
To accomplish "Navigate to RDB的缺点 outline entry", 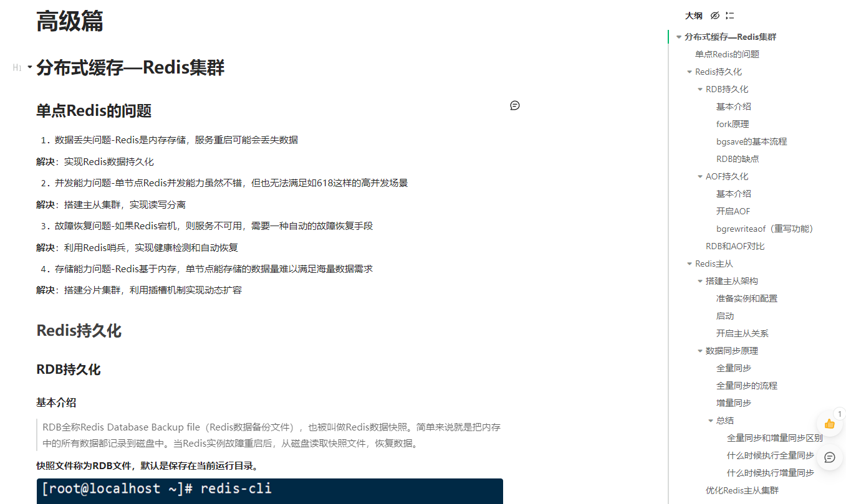I will [738, 159].
